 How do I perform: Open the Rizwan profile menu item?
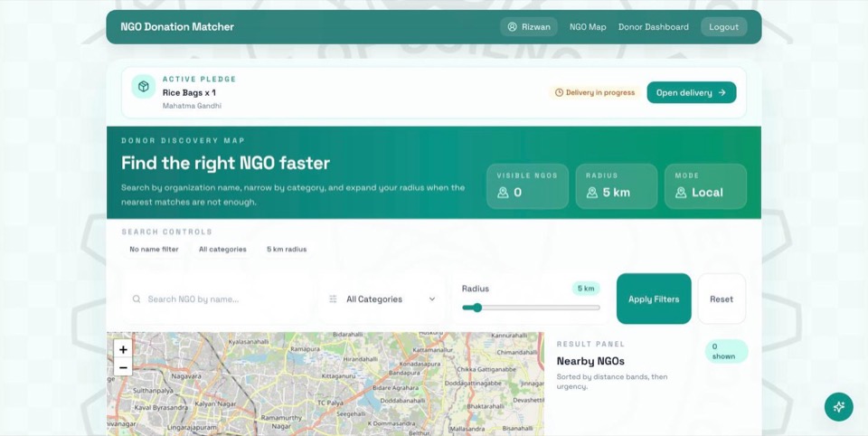pos(529,26)
